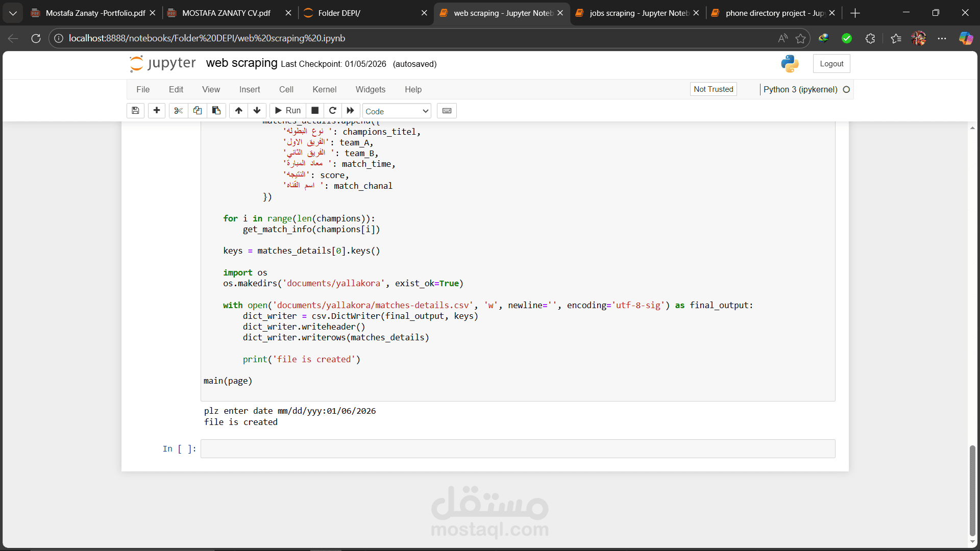Open the Kernel menu
The height and width of the screenshot is (551, 980).
point(324,89)
